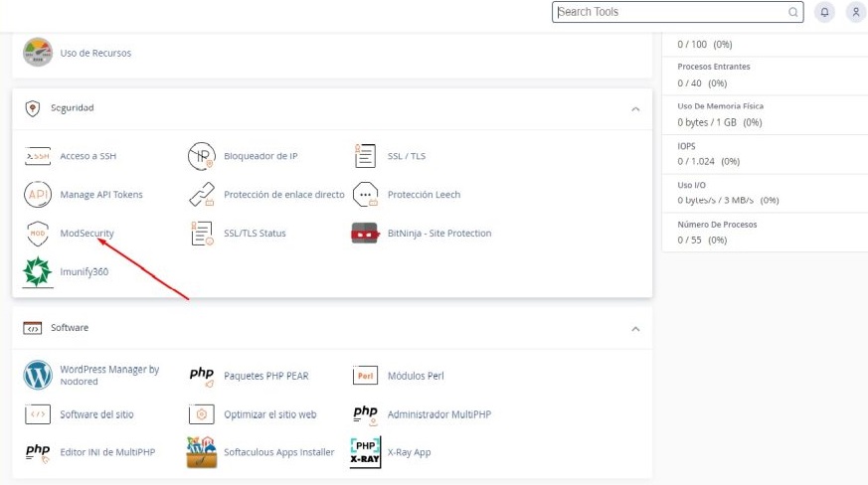
Task: Collapse the Software section
Action: 635,328
